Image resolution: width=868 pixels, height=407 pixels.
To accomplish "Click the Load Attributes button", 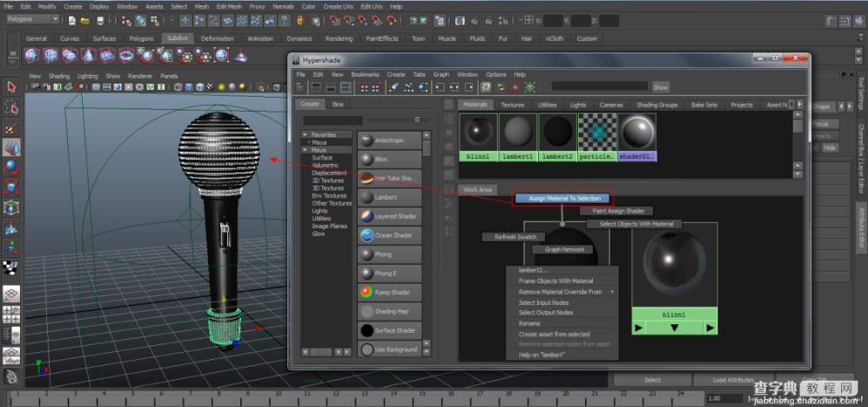I will coord(733,380).
